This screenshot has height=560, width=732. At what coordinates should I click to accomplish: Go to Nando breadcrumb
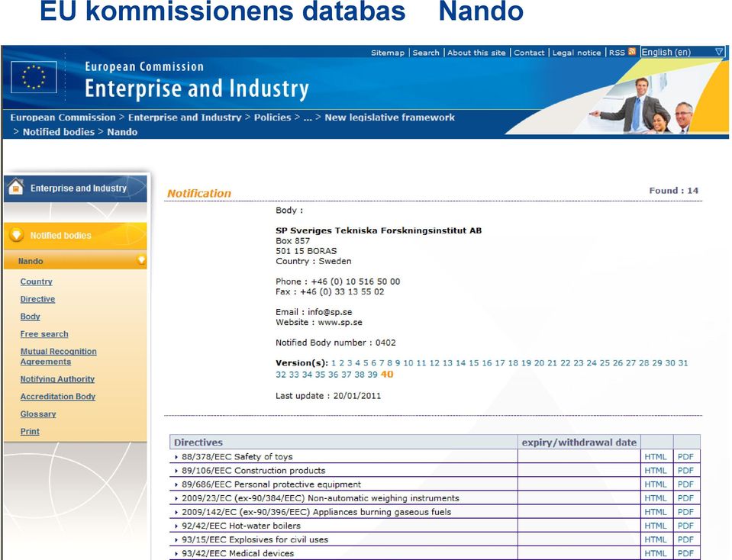(122, 131)
